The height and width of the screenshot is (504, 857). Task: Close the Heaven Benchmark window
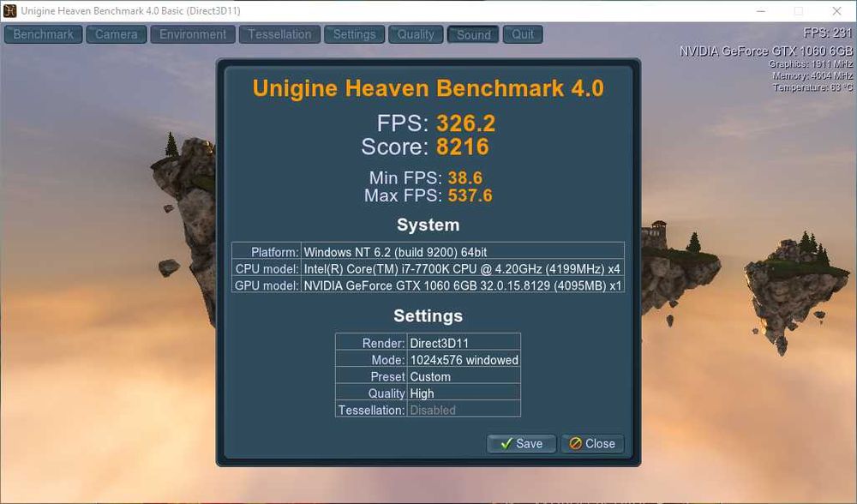836,11
